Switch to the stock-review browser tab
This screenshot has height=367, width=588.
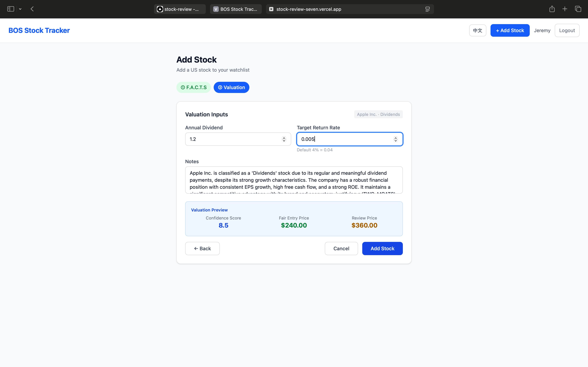[x=180, y=9]
